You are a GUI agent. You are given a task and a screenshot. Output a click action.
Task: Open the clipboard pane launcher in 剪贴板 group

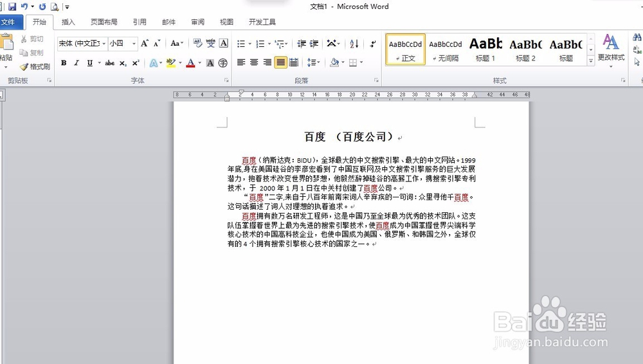(x=50, y=80)
